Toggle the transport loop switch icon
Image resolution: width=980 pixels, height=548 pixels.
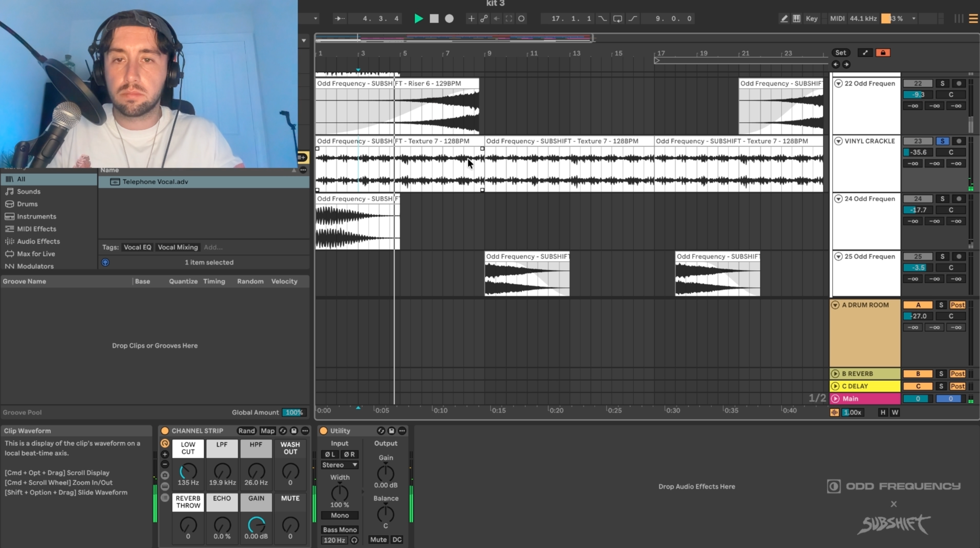pos(617,18)
